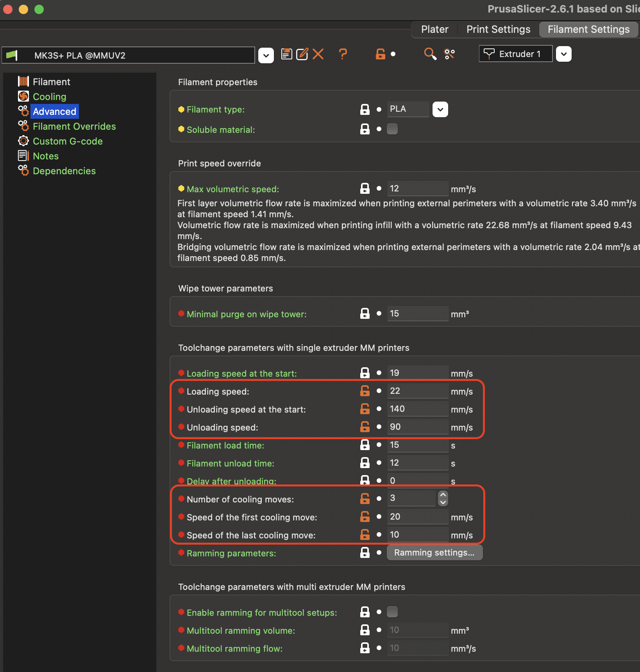
Task: Toggle the Soluble material checkbox
Action: tap(392, 129)
